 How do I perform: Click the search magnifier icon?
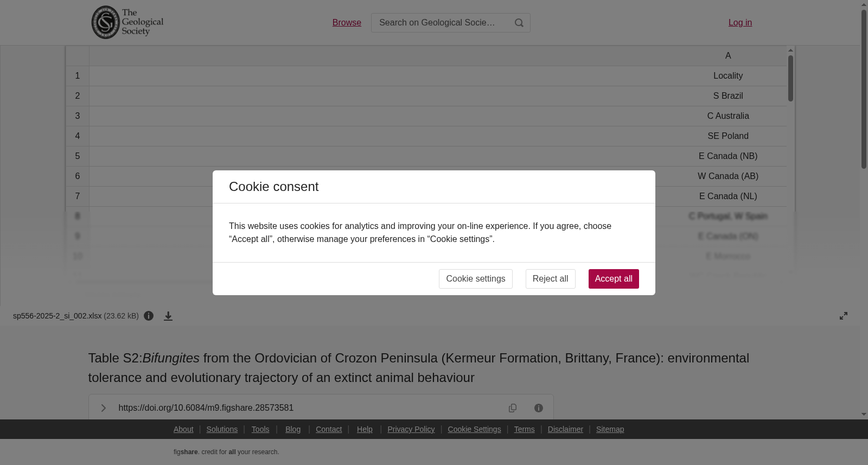[x=519, y=23]
